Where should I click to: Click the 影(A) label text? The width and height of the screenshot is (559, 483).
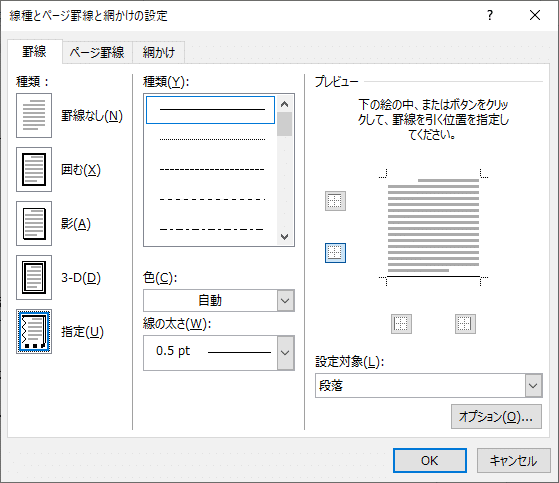click(x=76, y=224)
